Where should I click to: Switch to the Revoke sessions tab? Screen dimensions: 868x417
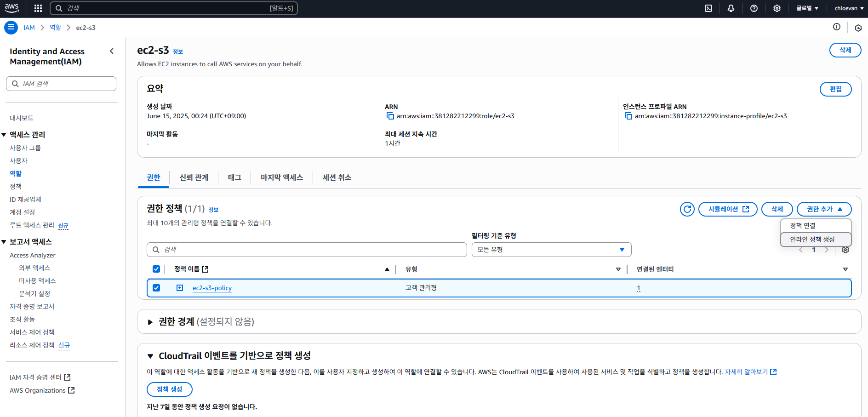click(x=337, y=177)
